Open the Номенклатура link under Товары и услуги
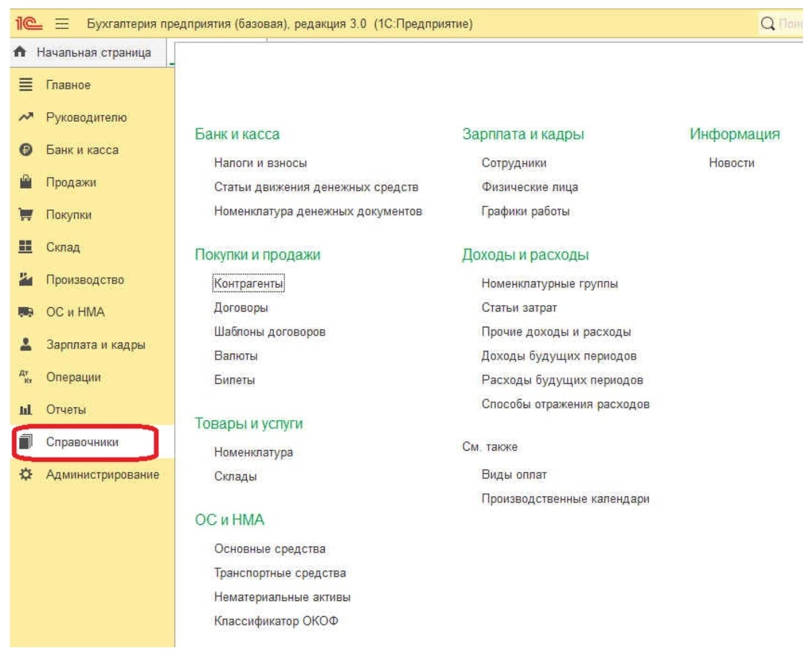 tap(253, 452)
